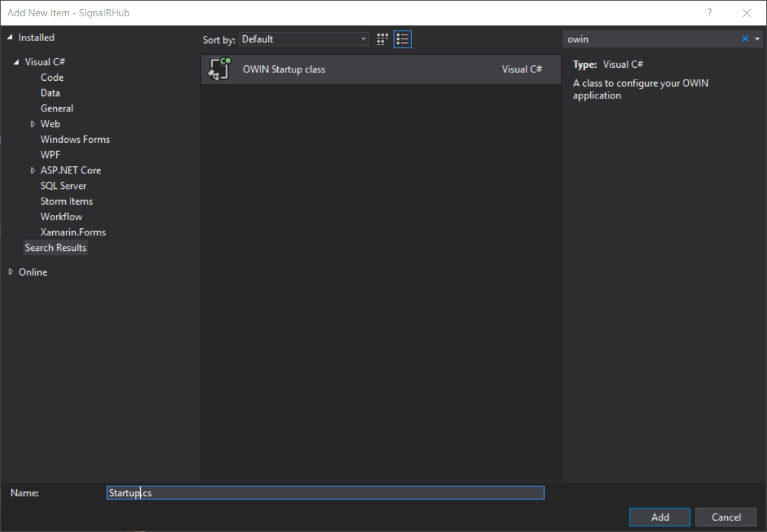Expand the Online node
Viewport: 767px width, 532px height.
coord(10,272)
